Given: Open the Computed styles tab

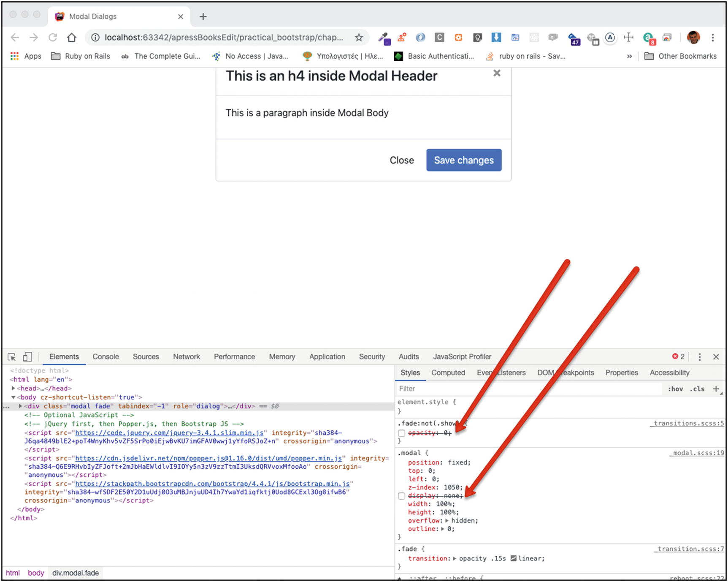Looking at the screenshot, I should point(448,373).
